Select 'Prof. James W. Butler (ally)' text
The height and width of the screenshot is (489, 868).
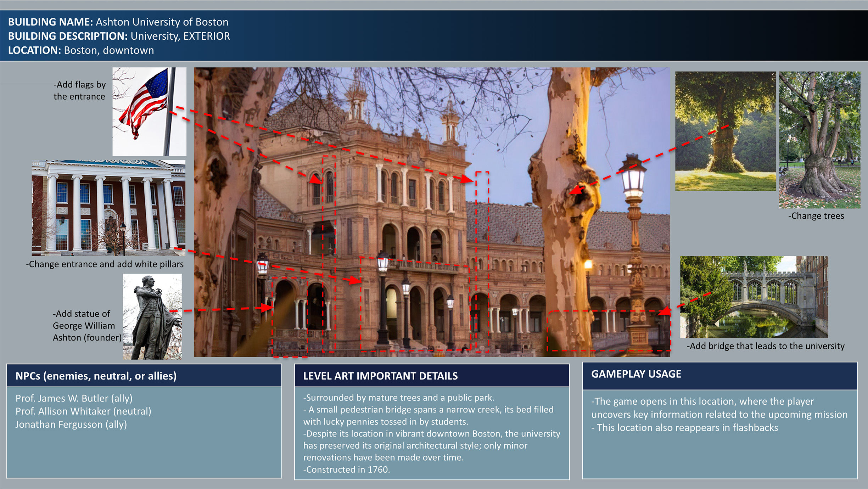(74, 398)
